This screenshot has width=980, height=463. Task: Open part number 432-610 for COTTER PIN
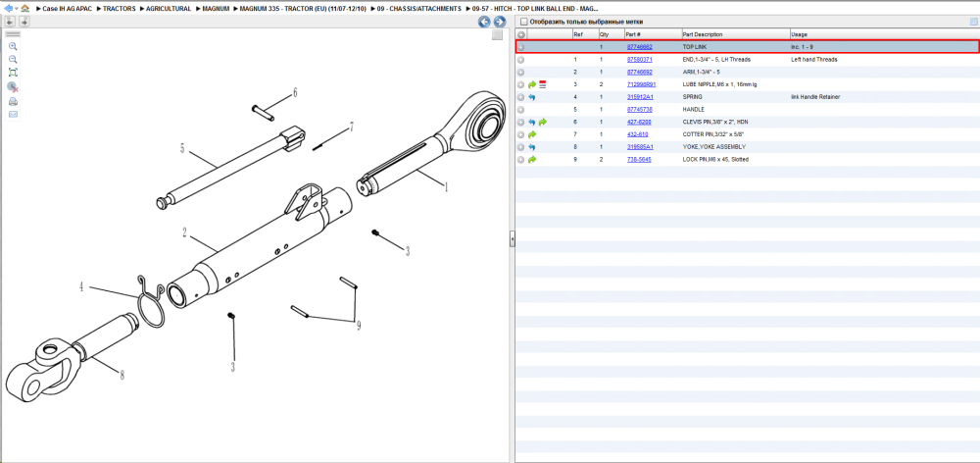638,134
